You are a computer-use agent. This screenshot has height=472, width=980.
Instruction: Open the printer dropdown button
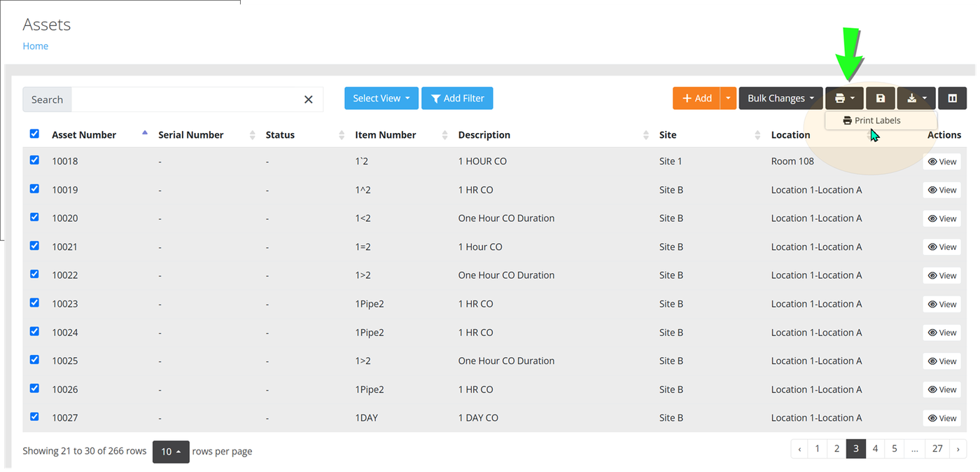point(844,98)
